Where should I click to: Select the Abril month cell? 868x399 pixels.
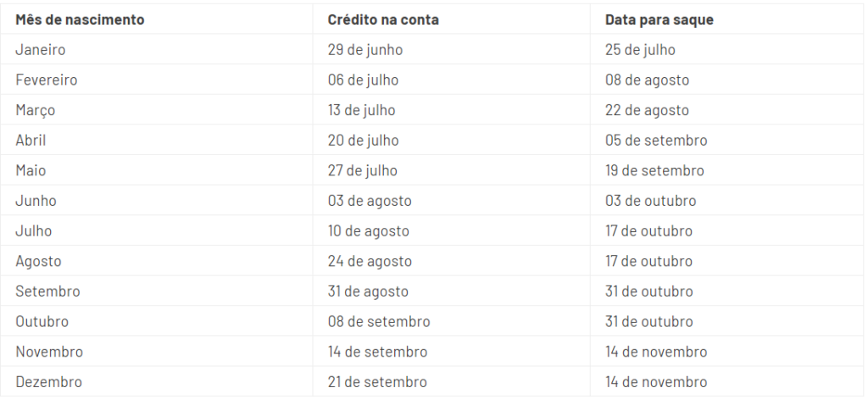click(x=31, y=141)
